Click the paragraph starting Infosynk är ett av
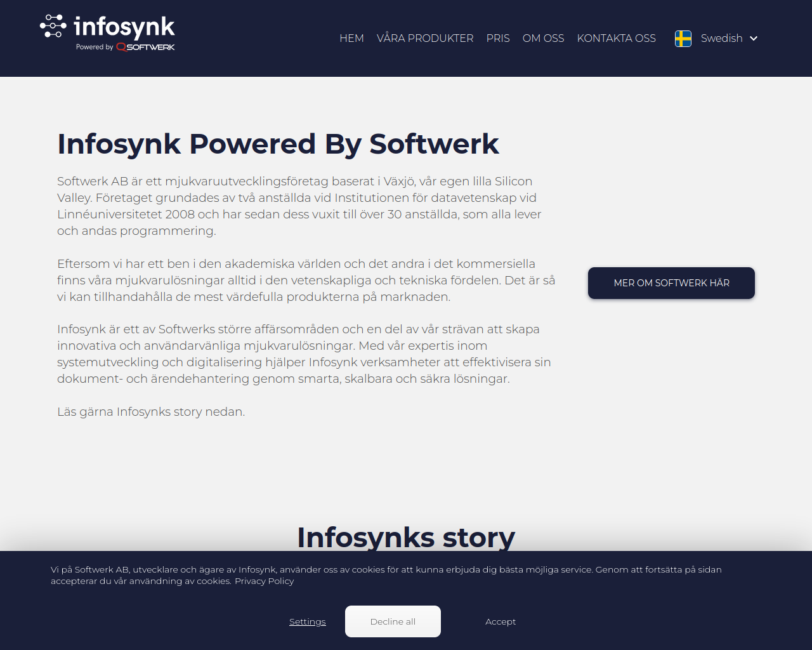 coord(304,354)
